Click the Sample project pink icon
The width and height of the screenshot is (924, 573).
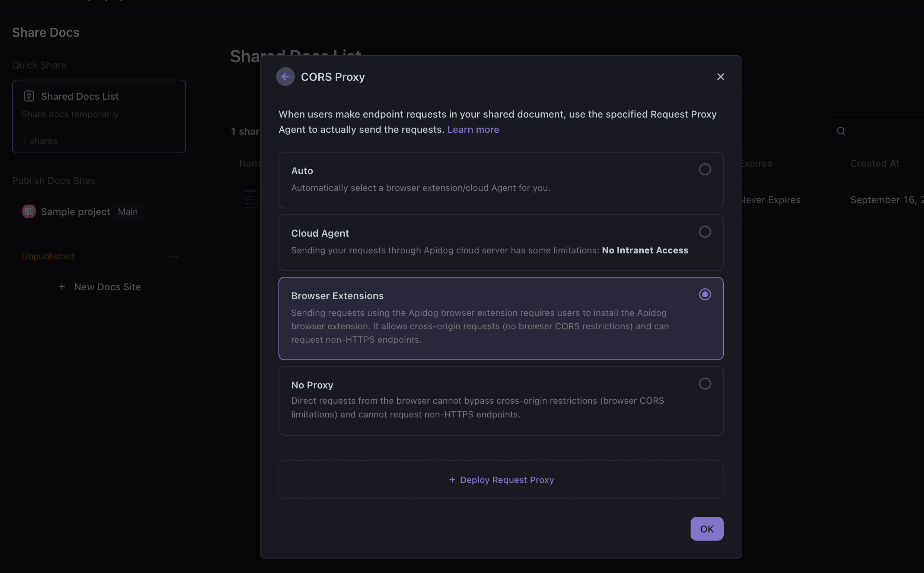pos(29,211)
